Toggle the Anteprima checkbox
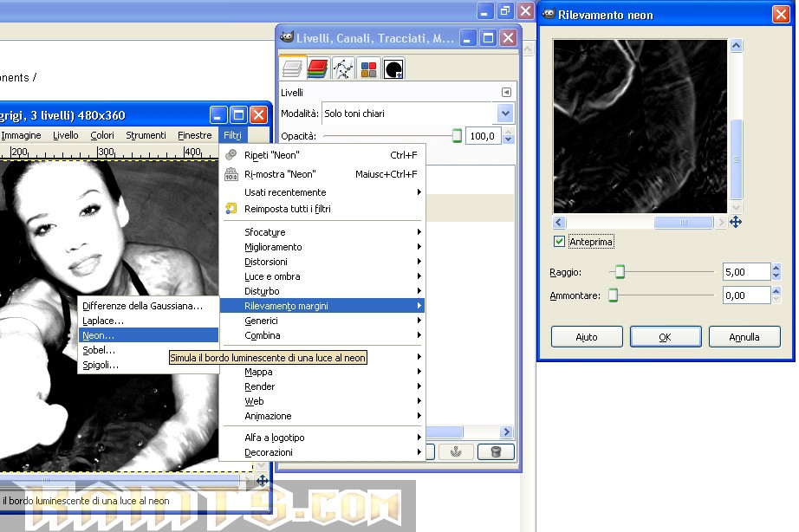This screenshot has height=532, width=799. (x=559, y=242)
